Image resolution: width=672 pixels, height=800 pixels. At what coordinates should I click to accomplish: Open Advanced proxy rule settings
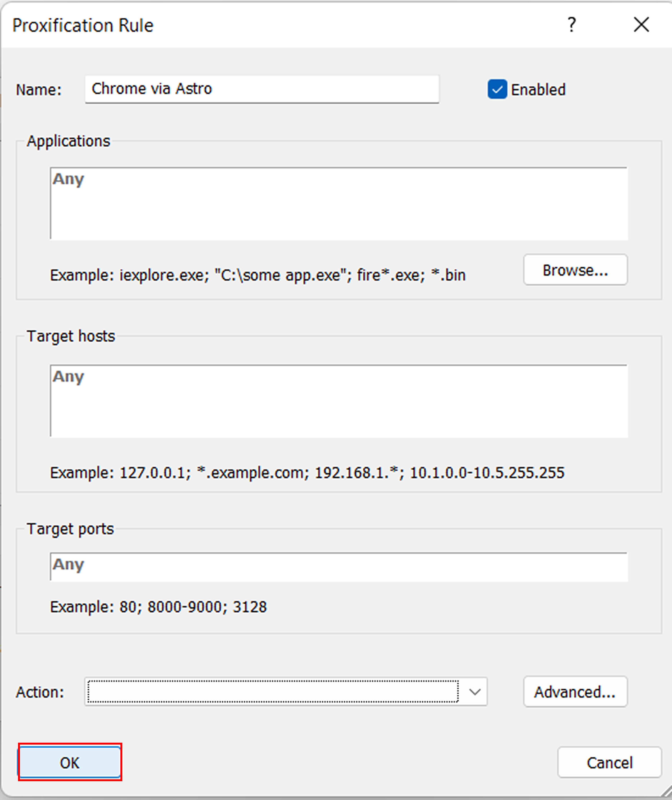(x=575, y=692)
